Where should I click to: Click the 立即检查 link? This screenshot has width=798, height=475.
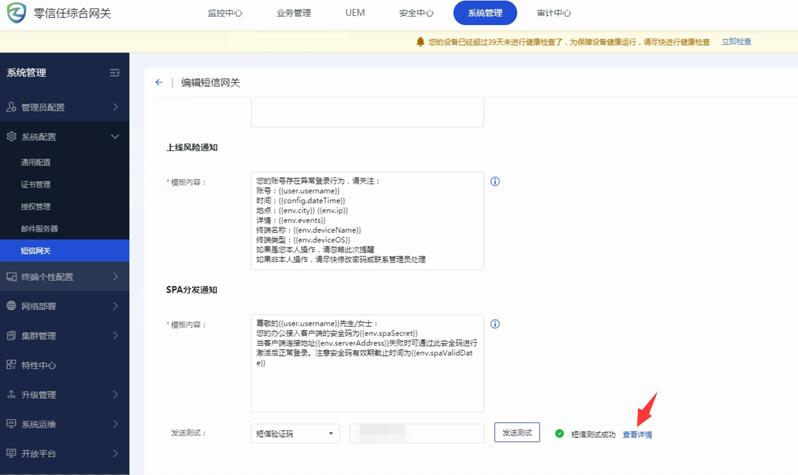pyautogui.click(x=736, y=42)
